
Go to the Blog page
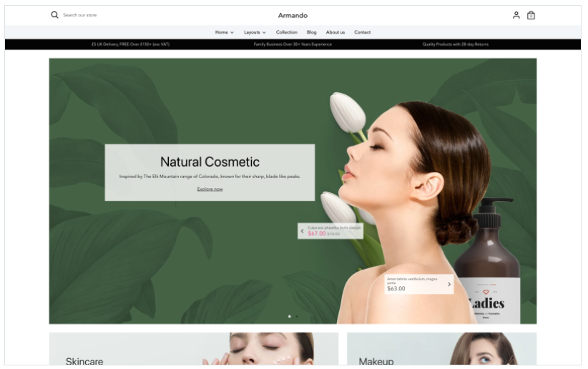tap(312, 32)
